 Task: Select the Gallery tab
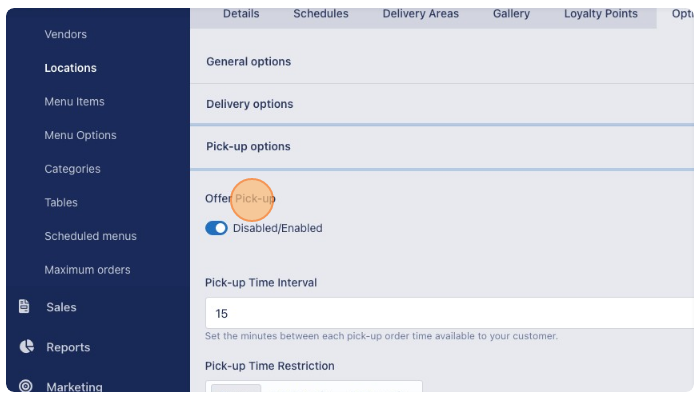tap(511, 14)
